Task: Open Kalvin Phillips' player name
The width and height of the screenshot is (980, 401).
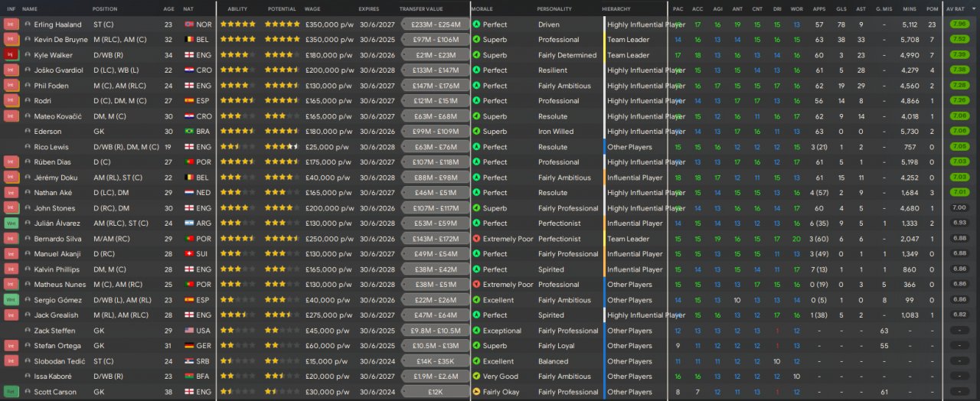Action: 56,269
